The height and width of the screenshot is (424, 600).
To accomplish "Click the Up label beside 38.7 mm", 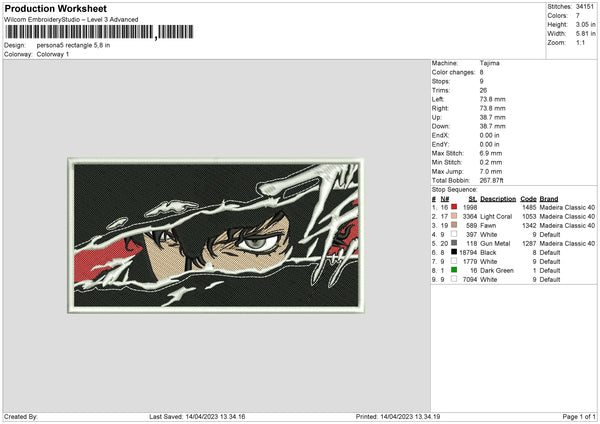I will pos(436,117).
